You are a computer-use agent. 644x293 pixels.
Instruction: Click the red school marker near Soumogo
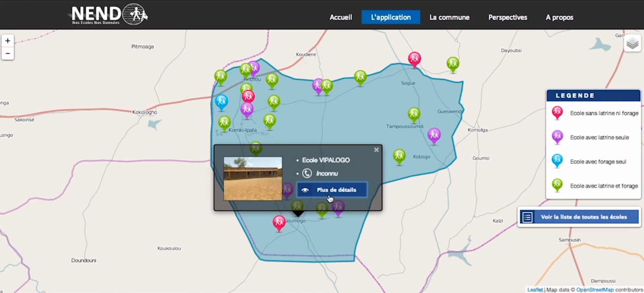point(279,222)
